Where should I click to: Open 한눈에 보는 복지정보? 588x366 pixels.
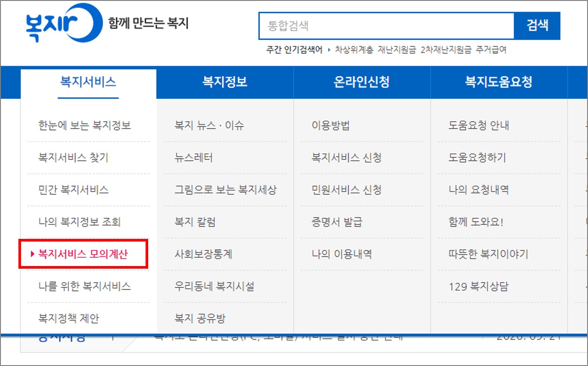(x=85, y=126)
